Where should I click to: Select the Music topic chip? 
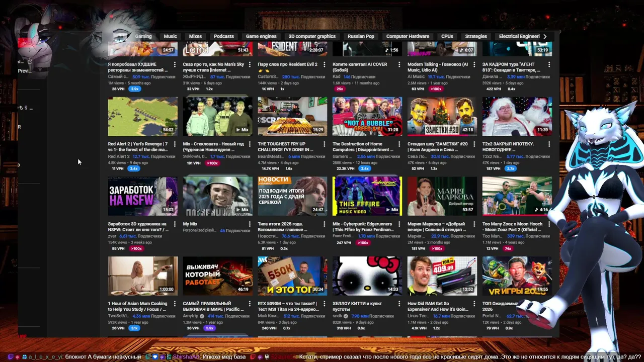pos(171,36)
